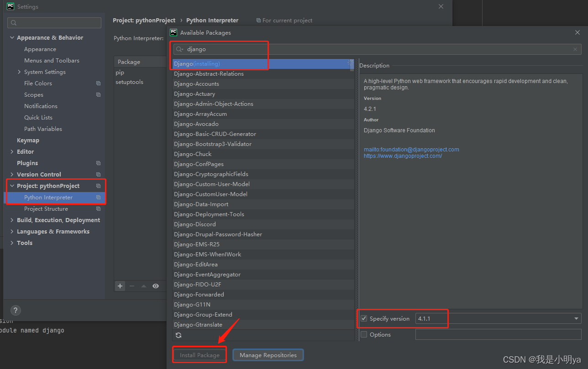This screenshot has width=588, height=369.
Task: Open Path Variables settings
Action: (43, 129)
